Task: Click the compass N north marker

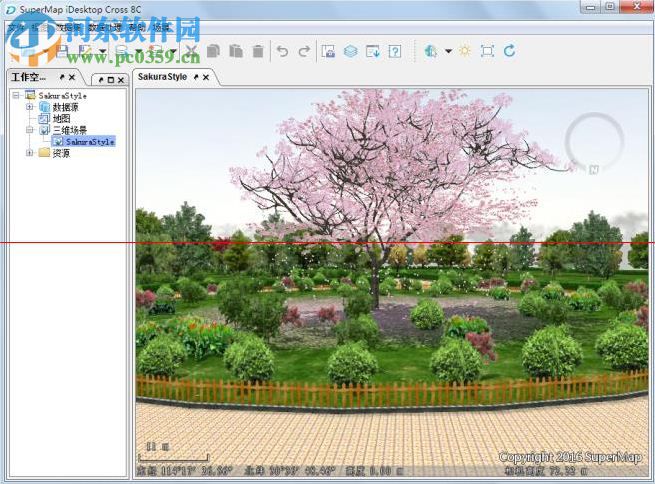Action: 594,170
